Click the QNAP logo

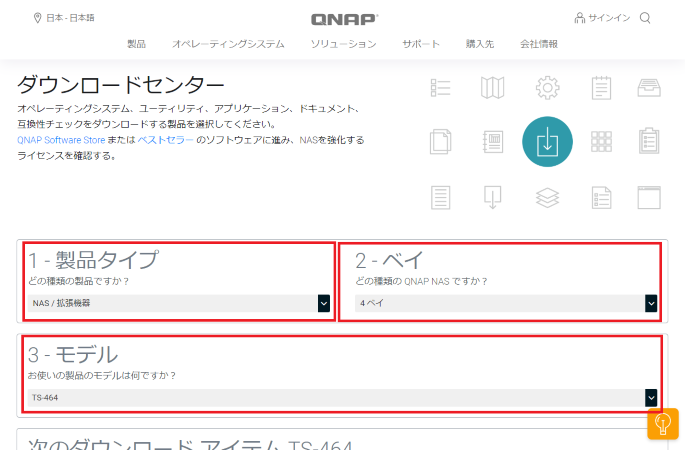pos(344,19)
